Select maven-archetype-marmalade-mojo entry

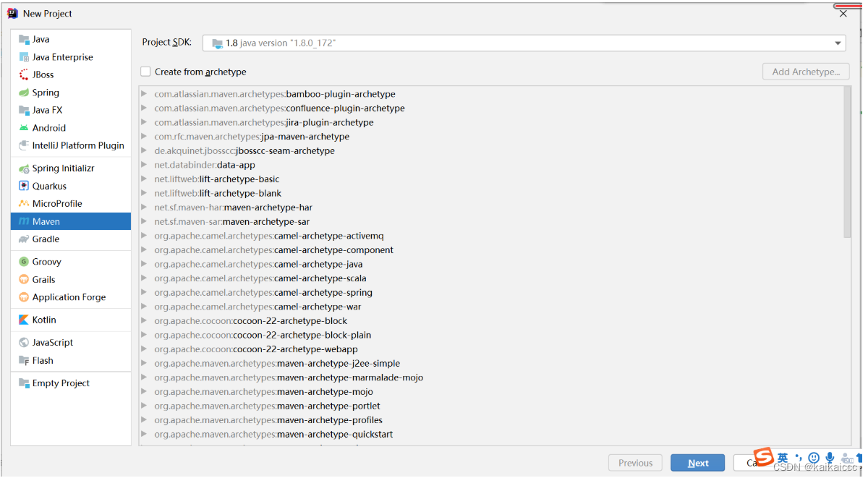(x=289, y=377)
